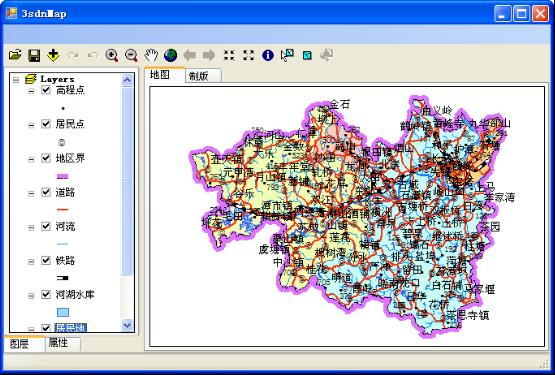Screen dimensions: 555x375
Task: Go forward to next extent arrow
Action: pyautogui.click(x=209, y=55)
